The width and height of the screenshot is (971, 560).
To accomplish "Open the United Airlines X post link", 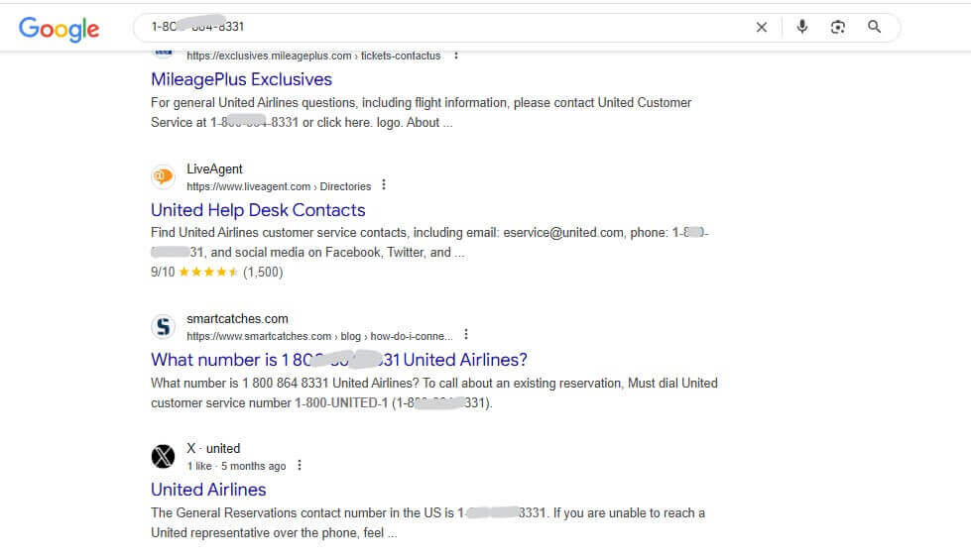I will click(x=208, y=490).
